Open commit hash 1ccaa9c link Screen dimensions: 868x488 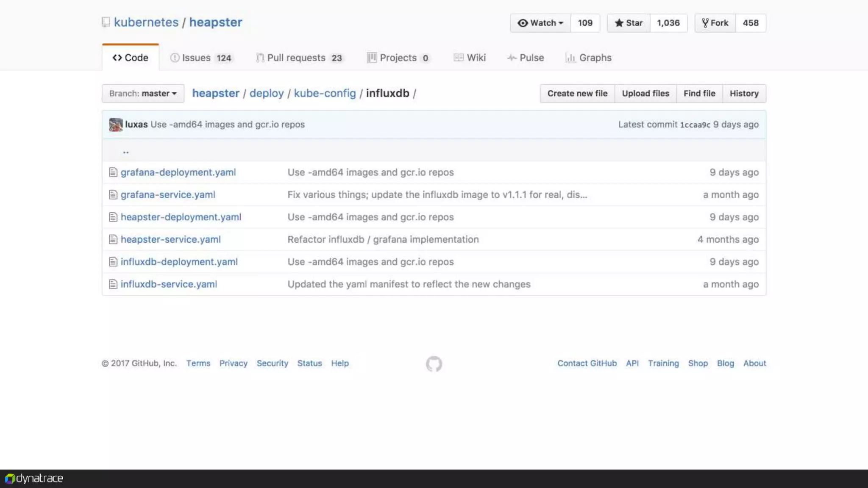[x=695, y=125]
